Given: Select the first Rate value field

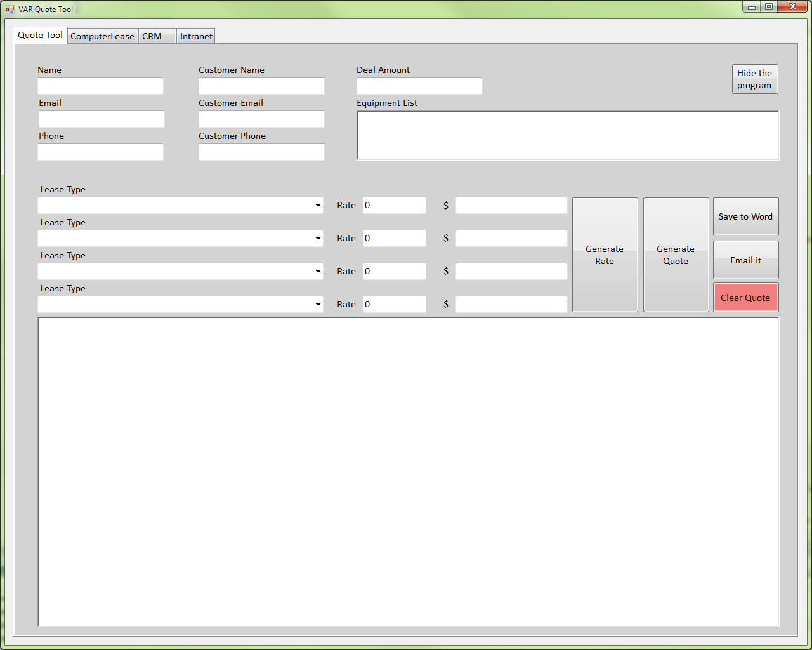Looking at the screenshot, I should (x=394, y=206).
